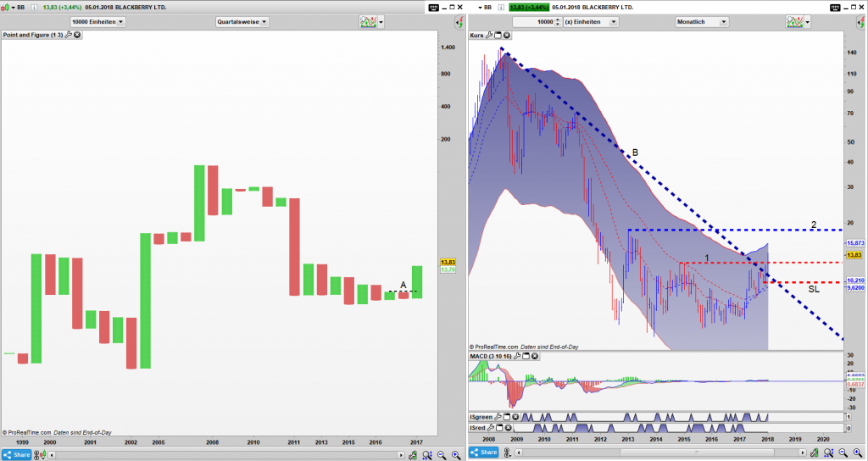
Task: Click left chart scrollbar left arrow
Action: pyautogui.click(x=52, y=455)
